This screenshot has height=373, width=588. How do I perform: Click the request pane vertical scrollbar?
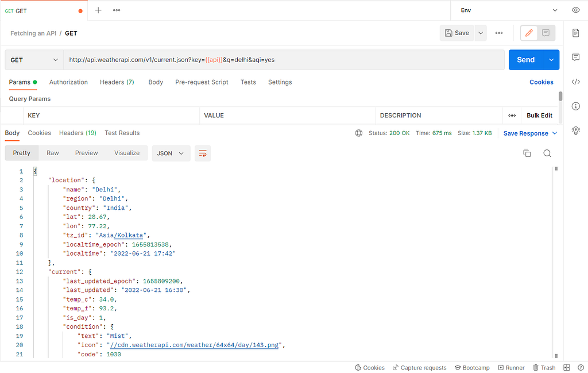click(x=560, y=97)
